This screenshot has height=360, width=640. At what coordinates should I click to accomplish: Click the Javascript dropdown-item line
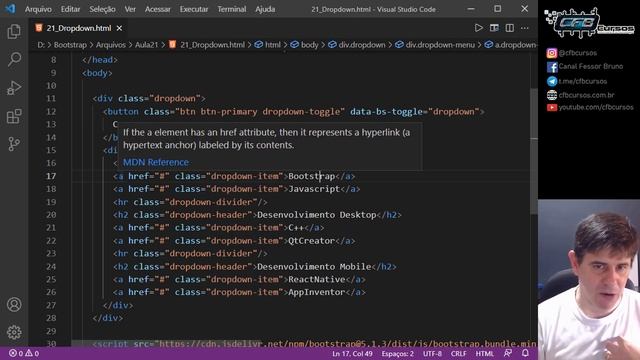236,189
